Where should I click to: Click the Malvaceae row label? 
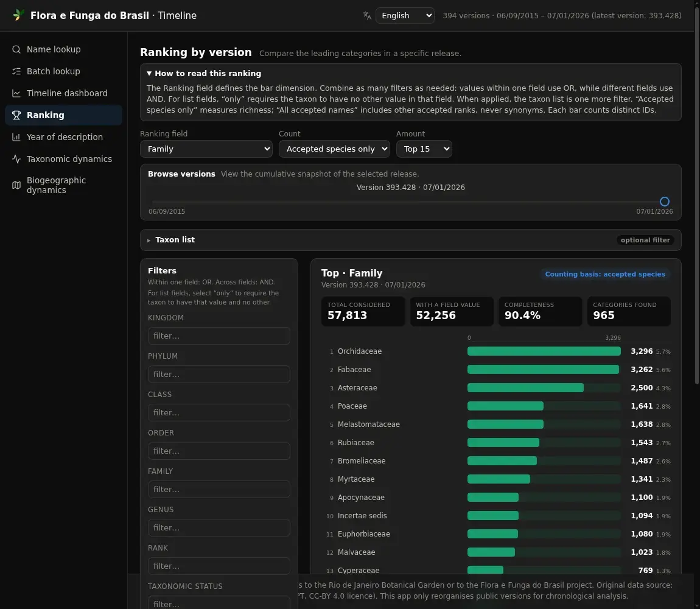(356, 552)
